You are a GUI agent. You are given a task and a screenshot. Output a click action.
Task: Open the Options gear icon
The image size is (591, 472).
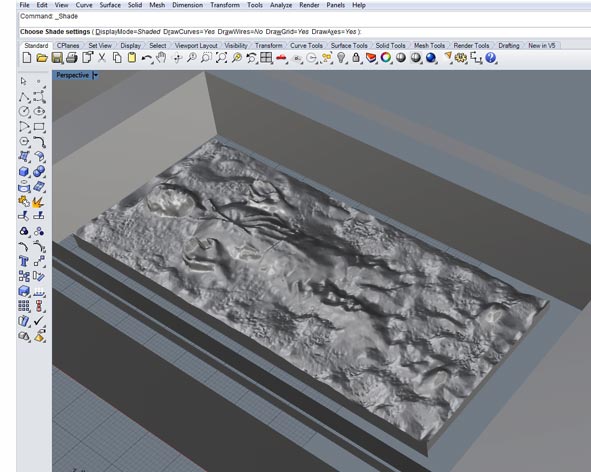coord(461,58)
